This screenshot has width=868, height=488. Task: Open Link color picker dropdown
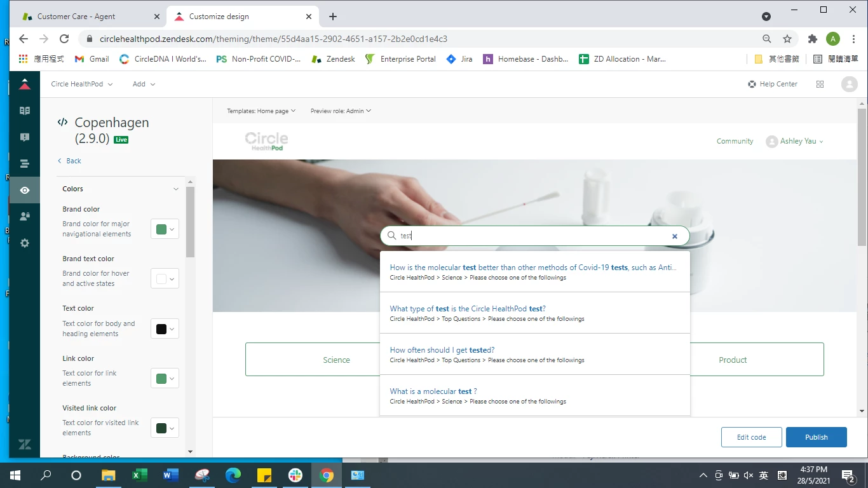[x=165, y=379]
